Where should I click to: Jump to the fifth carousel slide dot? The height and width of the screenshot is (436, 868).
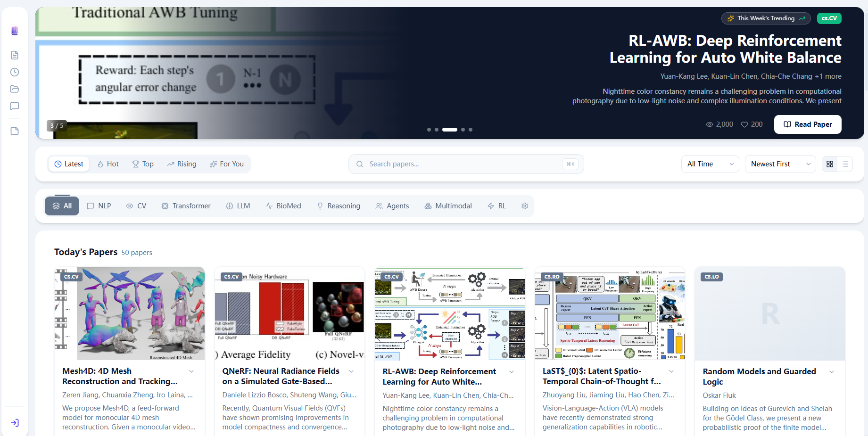point(471,130)
